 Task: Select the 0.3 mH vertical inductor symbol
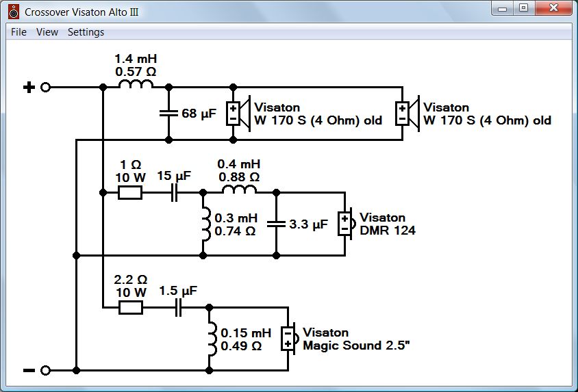click(x=205, y=224)
